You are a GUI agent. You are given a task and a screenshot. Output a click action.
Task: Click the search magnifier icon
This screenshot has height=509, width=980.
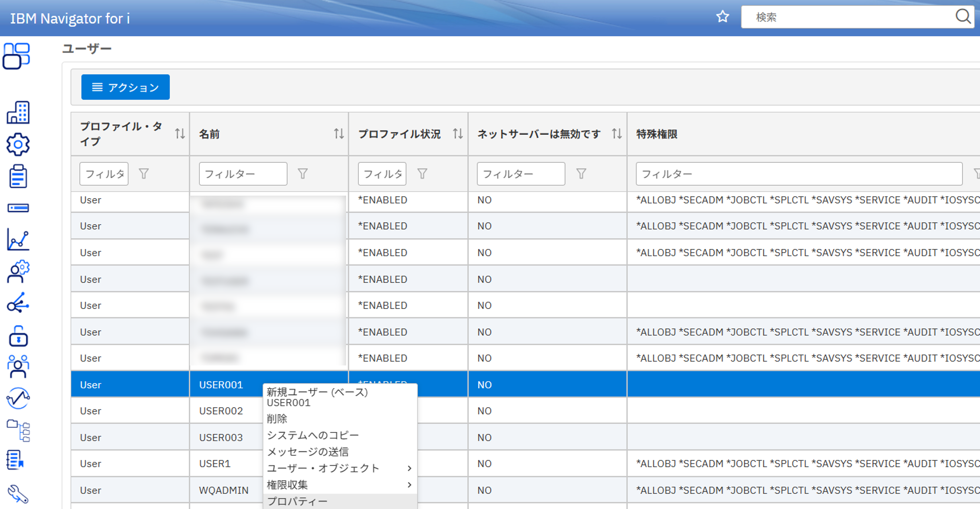(962, 16)
